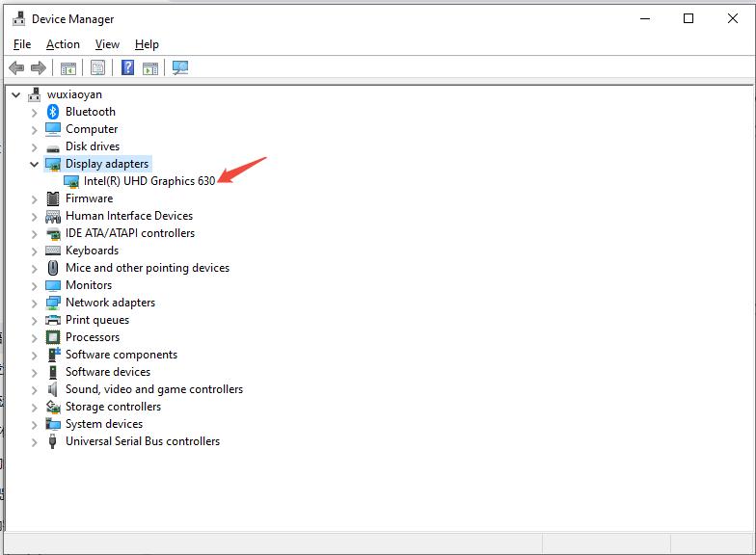Click the Show/Hide Console Tree toolbar icon

pos(68,68)
